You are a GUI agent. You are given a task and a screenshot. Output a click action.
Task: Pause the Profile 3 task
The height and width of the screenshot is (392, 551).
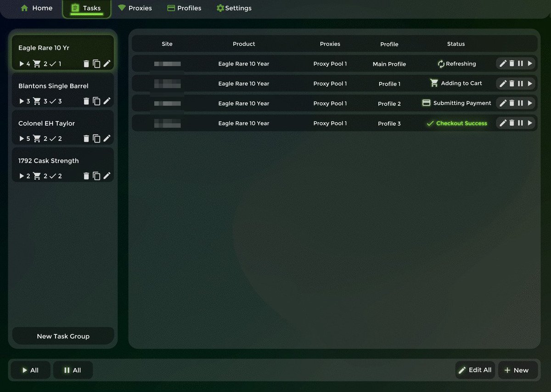click(x=520, y=123)
